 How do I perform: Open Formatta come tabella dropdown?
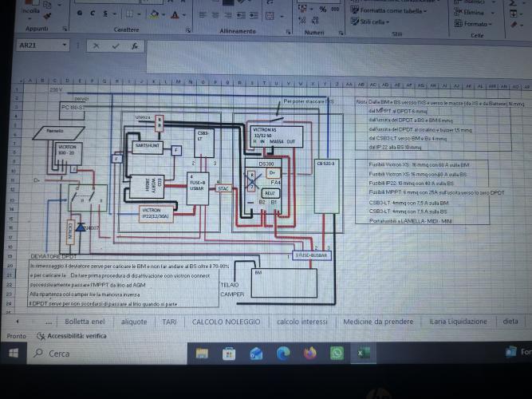click(388, 10)
